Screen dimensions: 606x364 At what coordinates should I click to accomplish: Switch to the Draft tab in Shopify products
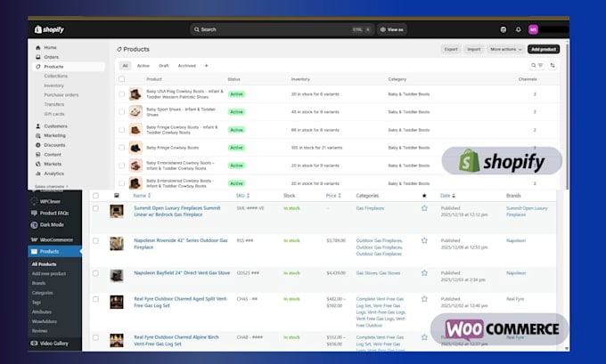[x=164, y=66]
